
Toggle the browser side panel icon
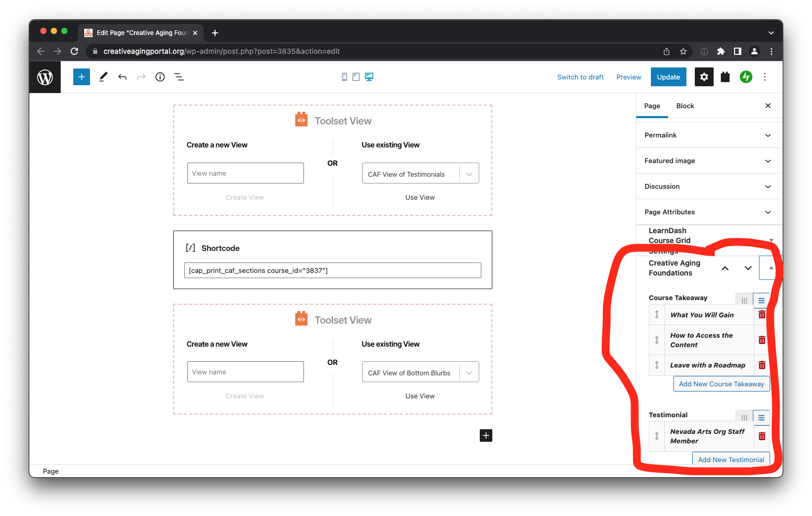click(x=737, y=51)
